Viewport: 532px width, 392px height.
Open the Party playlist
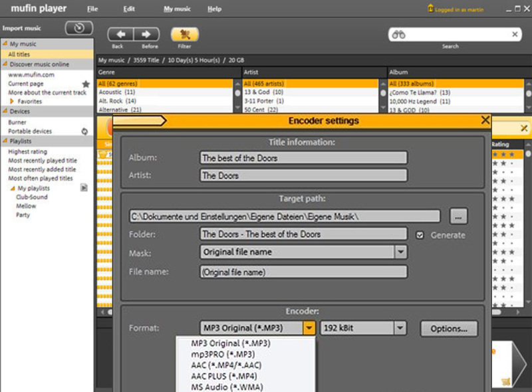(x=23, y=215)
